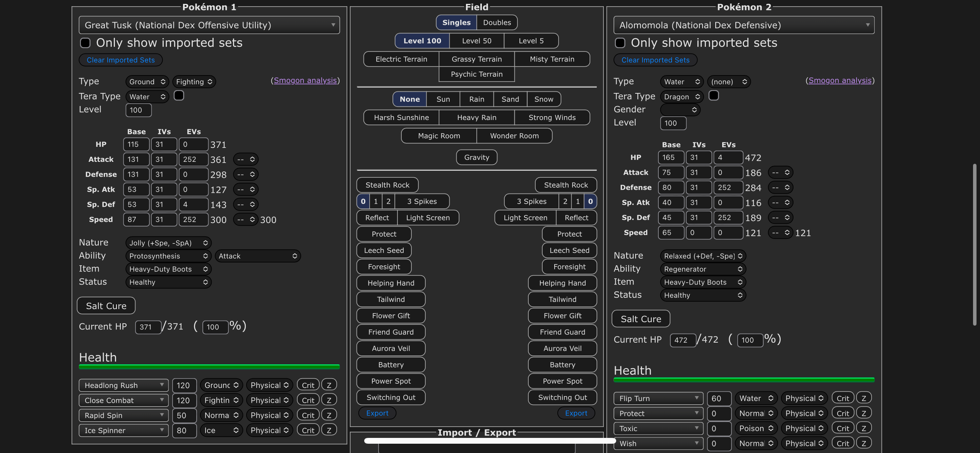Click Headlong Rush base power field

coord(184,386)
